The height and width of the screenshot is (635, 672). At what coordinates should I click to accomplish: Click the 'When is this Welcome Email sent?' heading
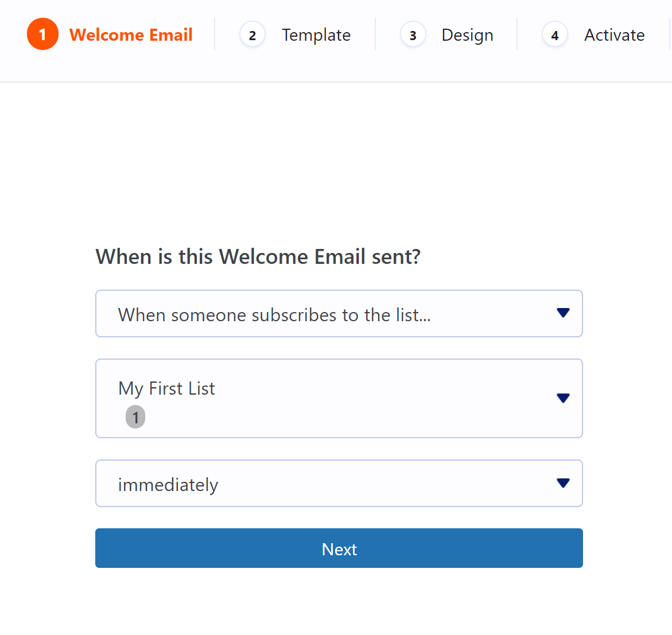[x=258, y=256]
